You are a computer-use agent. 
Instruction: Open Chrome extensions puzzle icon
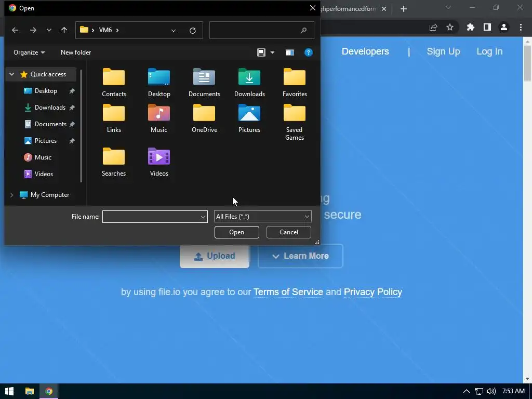(x=470, y=27)
